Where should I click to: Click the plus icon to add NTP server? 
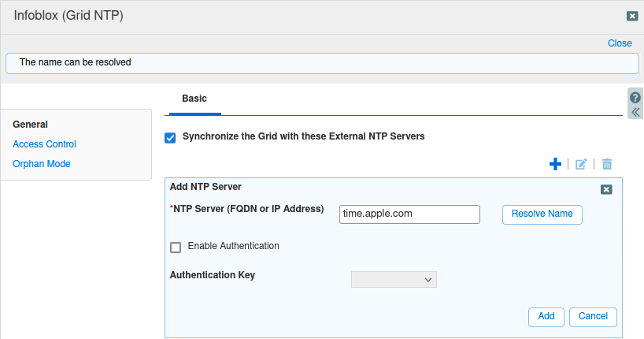pyautogui.click(x=555, y=164)
